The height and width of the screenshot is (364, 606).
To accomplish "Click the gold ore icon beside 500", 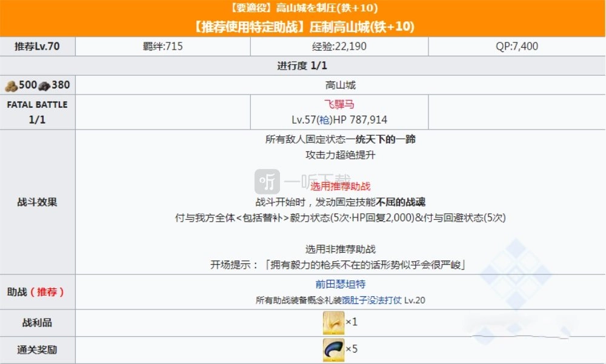I will pyautogui.click(x=11, y=85).
